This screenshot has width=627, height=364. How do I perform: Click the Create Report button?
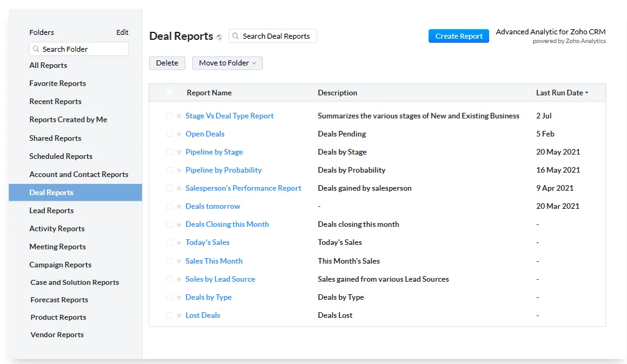[x=459, y=36]
